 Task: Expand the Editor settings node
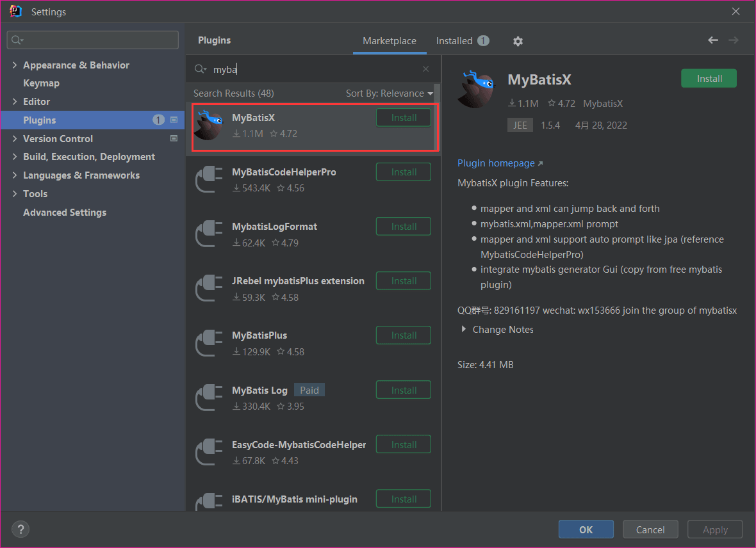pos(15,101)
